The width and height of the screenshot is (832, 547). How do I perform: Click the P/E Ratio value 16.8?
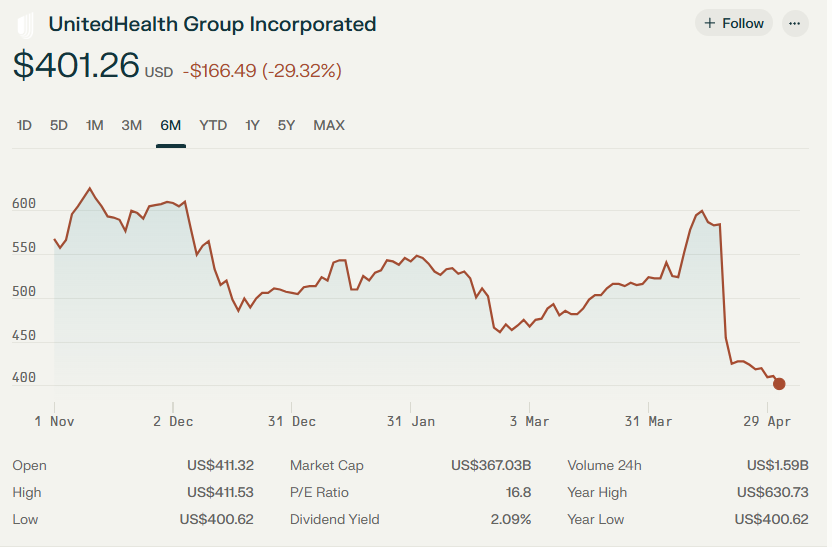click(518, 492)
